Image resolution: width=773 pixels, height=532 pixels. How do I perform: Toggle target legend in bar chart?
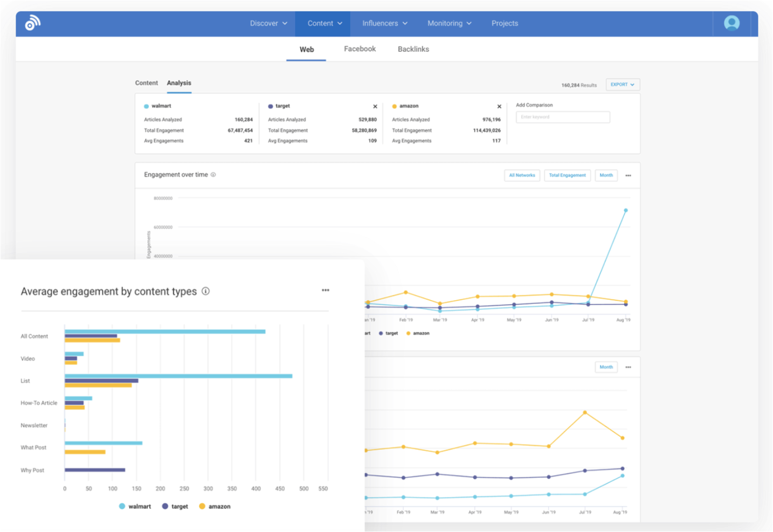[175, 507]
